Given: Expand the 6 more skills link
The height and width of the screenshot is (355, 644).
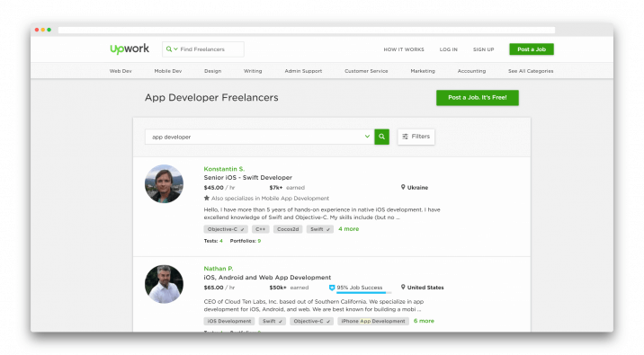Looking at the screenshot, I should click(x=424, y=321).
